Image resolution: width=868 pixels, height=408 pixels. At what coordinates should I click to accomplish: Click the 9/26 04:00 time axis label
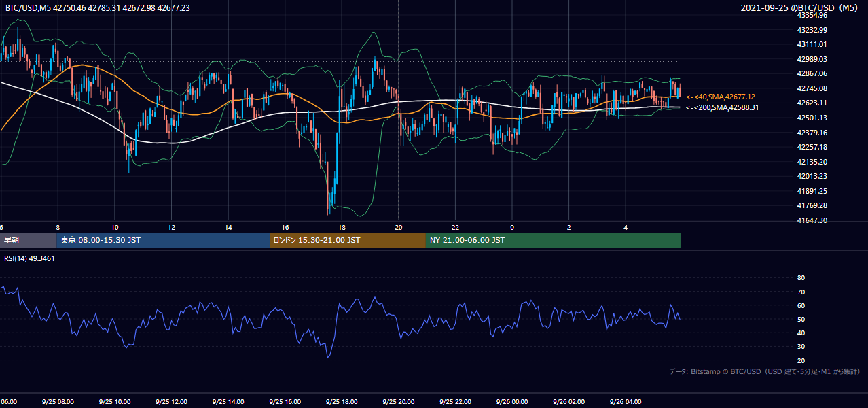(625, 402)
